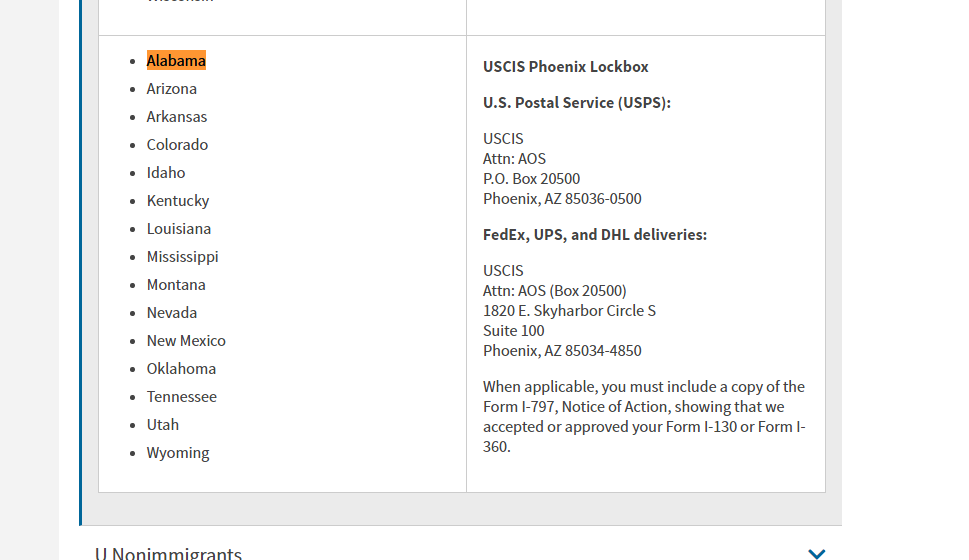
Task: Click Montana in the state list
Action: tap(176, 284)
